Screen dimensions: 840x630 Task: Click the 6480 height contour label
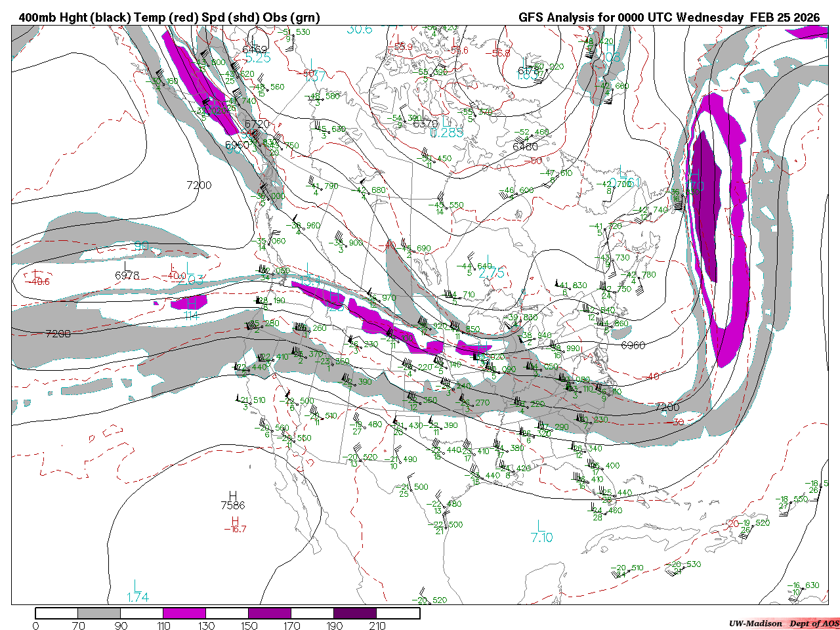point(525,146)
